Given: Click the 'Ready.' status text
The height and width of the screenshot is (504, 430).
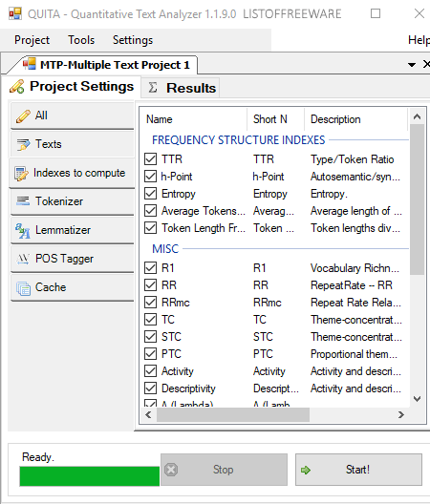Looking at the screenshot, I should click(x=38, y=456).
